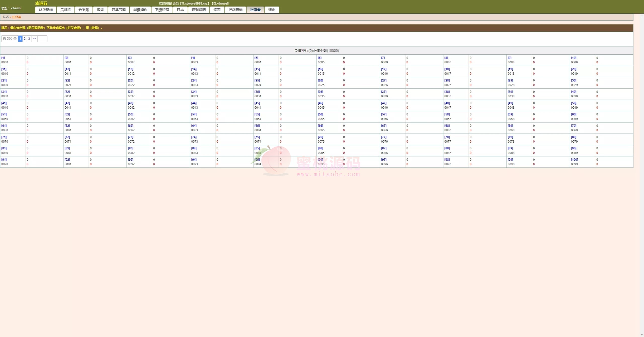Click the scrollbar down arrow at bottom right

pos(642,335)
